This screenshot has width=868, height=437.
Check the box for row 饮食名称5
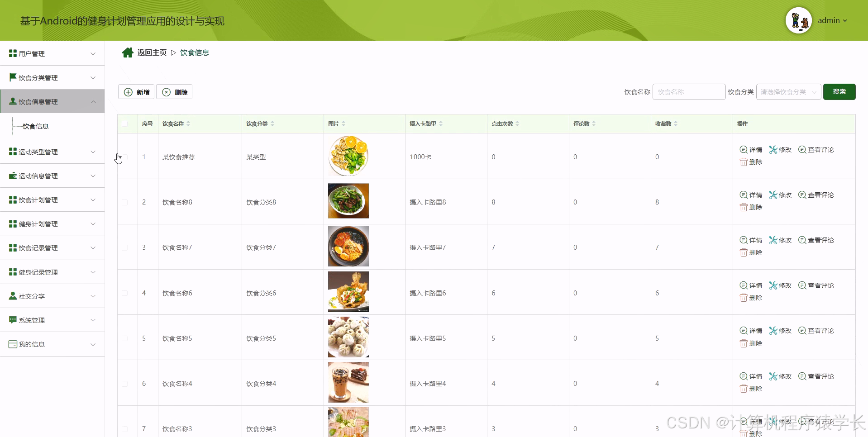(125, 338)
